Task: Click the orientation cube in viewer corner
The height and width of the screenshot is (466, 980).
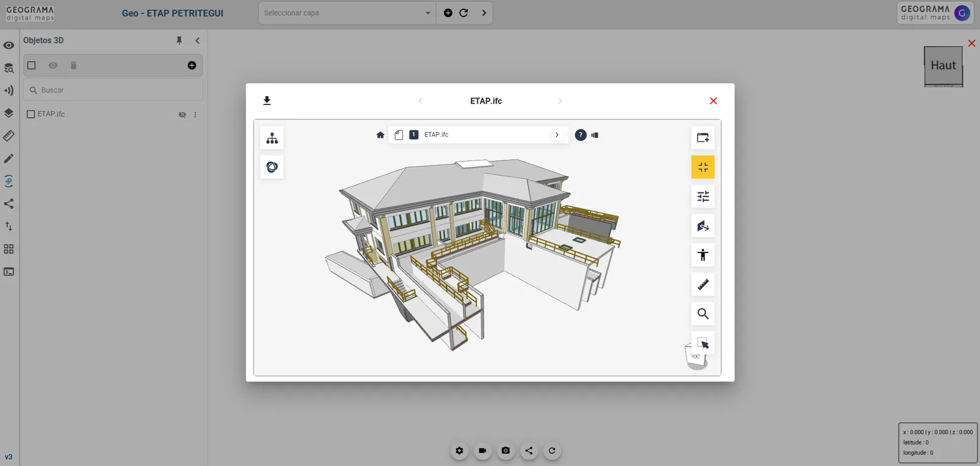Action: [x=696, y=358]
